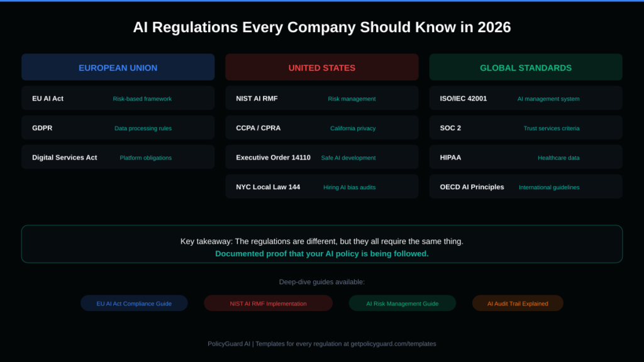This screenshot has height=362, width=644.
Task: Select the CCPA / CPRA entry
Action: tap(321, 128)
